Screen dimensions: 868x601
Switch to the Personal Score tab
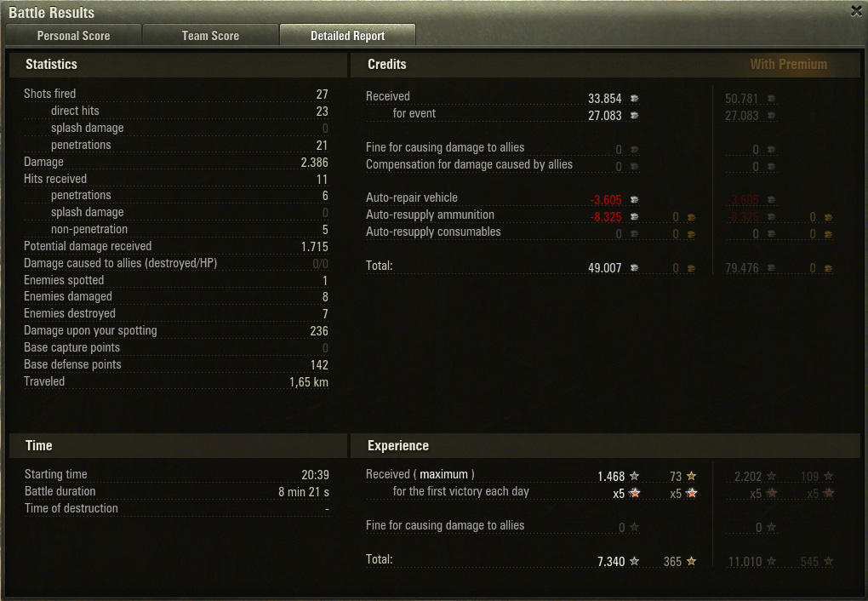point(73,36)
